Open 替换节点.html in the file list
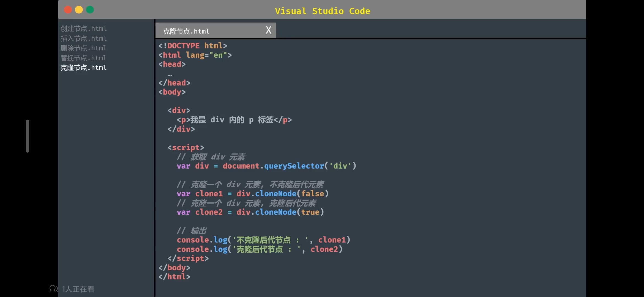This screenshot has height=297, width=644. coord(83,58)
